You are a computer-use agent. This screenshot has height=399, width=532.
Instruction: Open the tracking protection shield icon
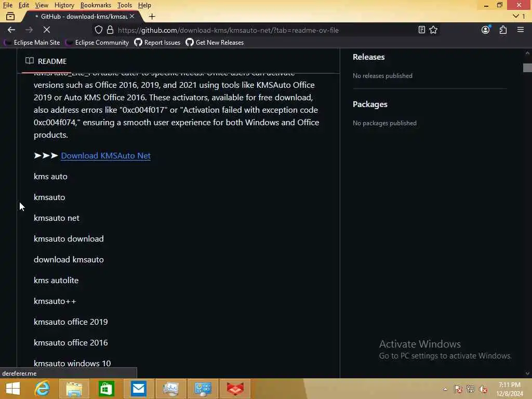(x=98, y=30)
